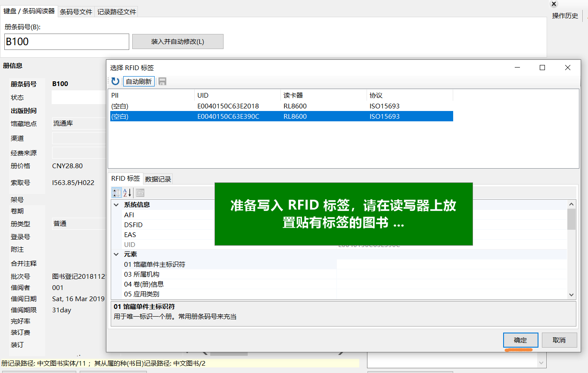This screenshot has height=373, width=588.
Task: Toggle the 自动刷新 auto-refresh button
Action: click(139, 81)
